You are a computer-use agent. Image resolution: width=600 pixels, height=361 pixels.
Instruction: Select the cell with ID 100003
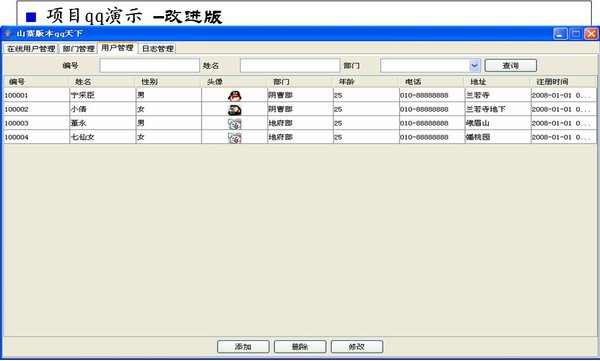36,123
